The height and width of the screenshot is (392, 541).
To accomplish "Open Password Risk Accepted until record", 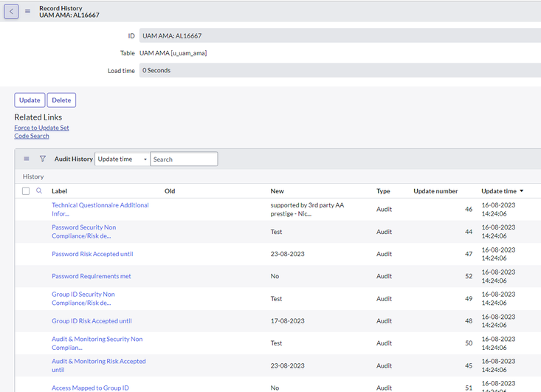I will (x=92, y=254).
